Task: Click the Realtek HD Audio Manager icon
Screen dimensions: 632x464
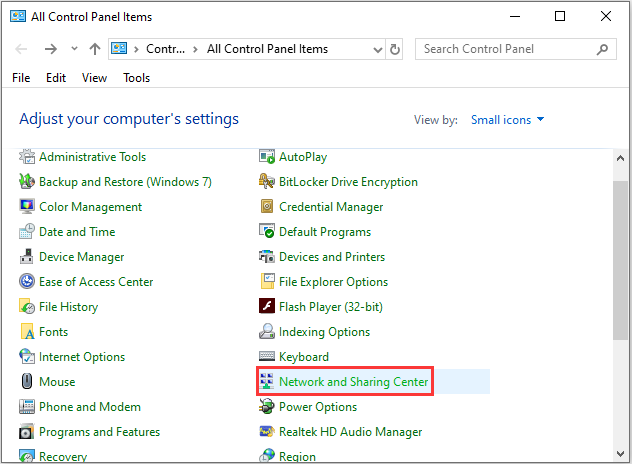Action: (267, 432)
